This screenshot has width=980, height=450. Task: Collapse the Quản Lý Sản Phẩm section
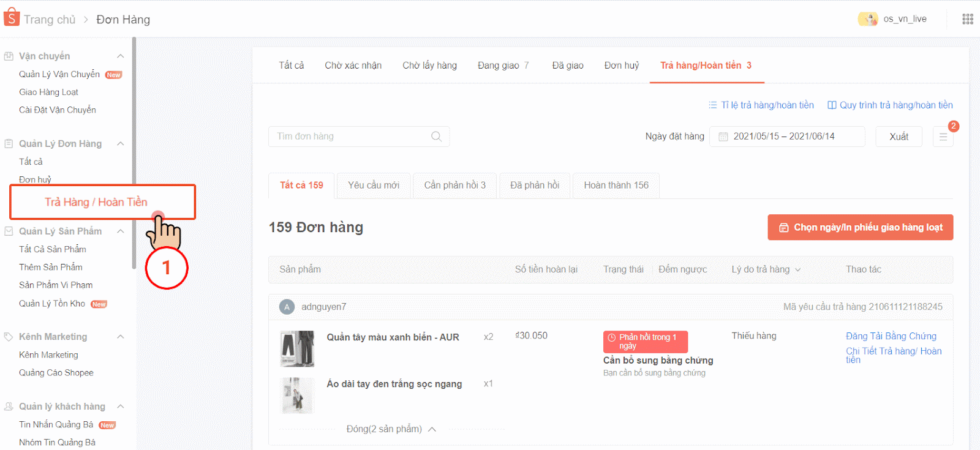121,231
